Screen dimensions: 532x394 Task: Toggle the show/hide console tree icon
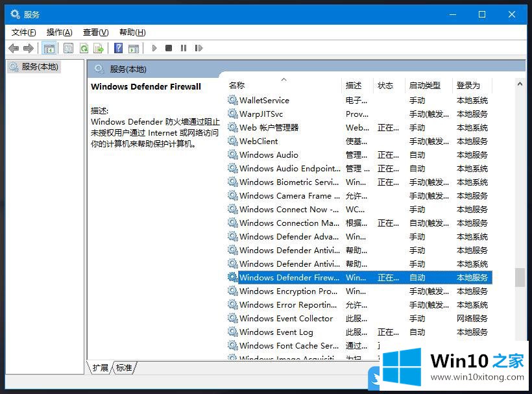coord(49,48)
